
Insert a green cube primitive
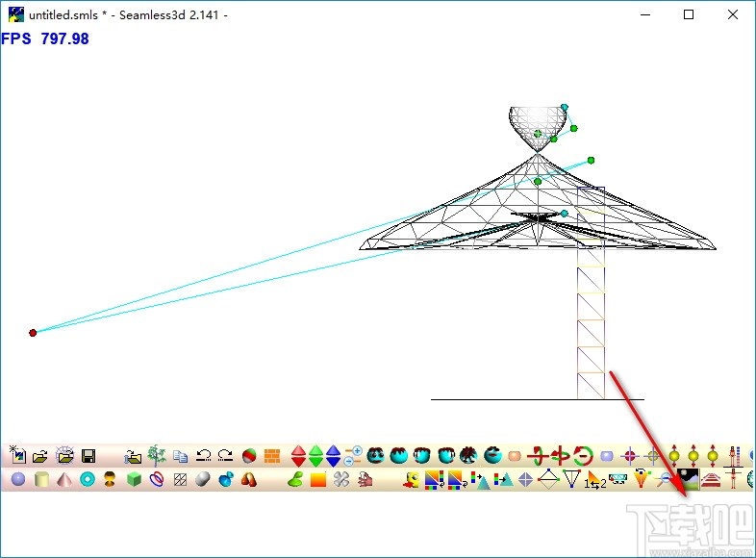134,479
